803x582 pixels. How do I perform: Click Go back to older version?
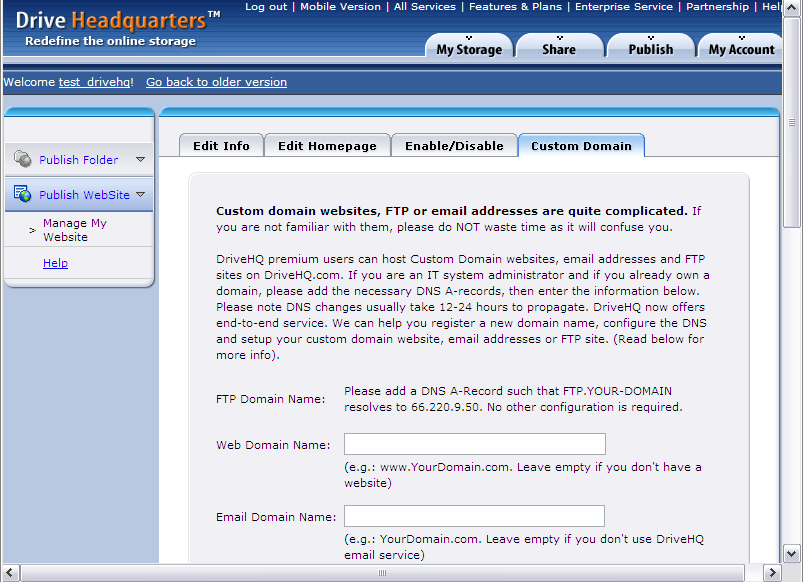click(216, 82)
